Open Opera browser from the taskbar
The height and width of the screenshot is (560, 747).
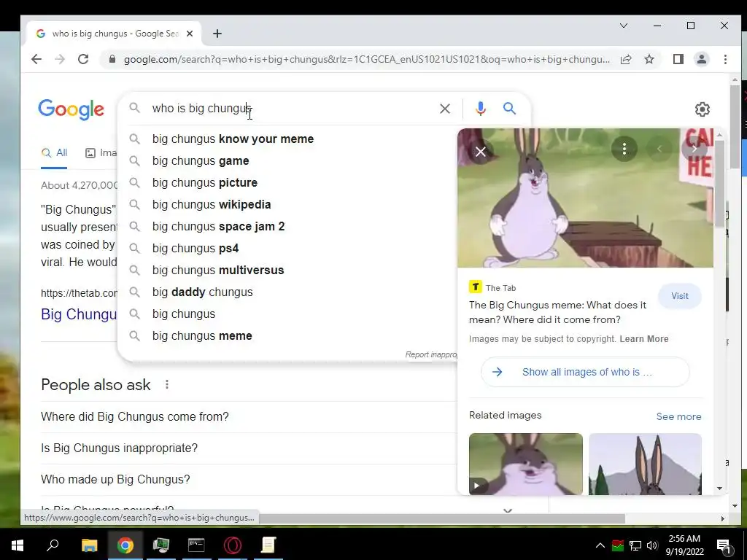pos(233,545)
